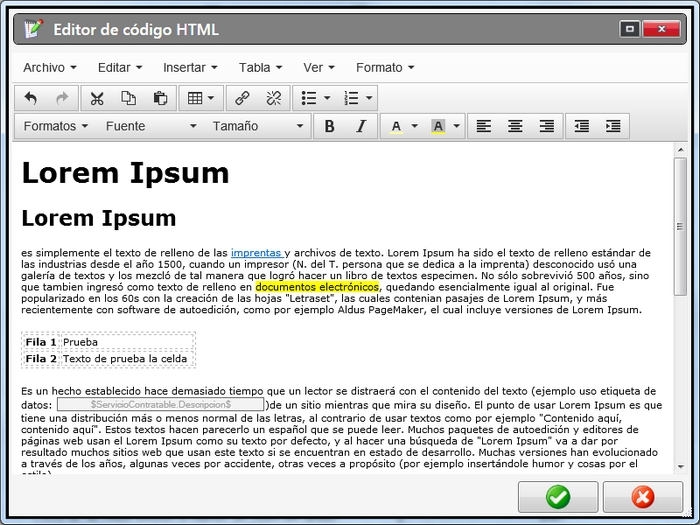Toggle italic formatting

361,126
